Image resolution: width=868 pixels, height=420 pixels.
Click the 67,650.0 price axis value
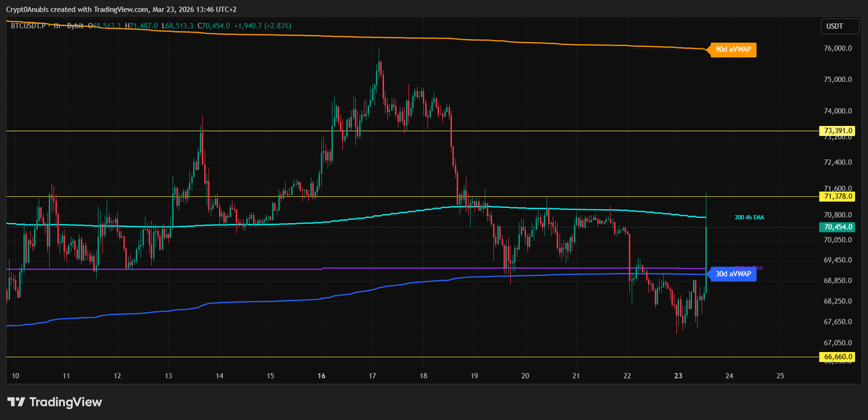tap(838, 322)
